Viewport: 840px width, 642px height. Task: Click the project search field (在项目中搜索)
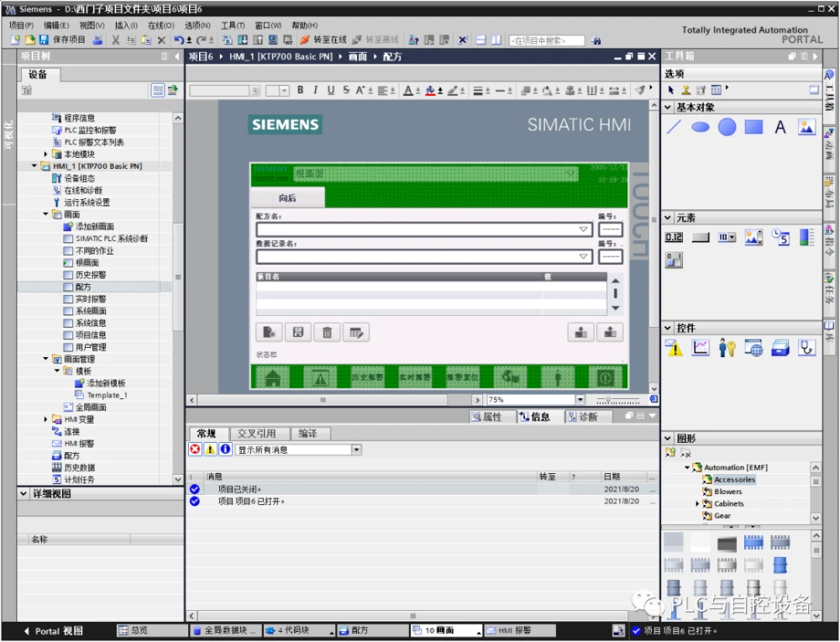pos(547,40)
